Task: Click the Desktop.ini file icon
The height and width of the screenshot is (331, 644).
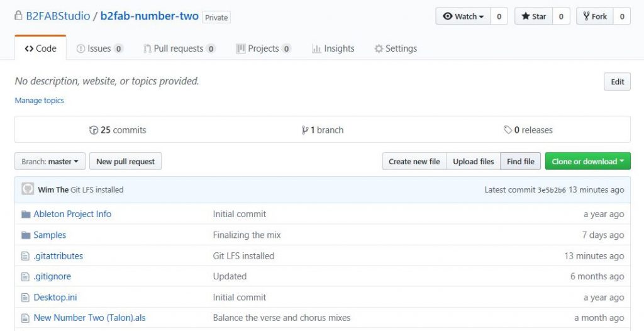Action: [x=25, y=297]
